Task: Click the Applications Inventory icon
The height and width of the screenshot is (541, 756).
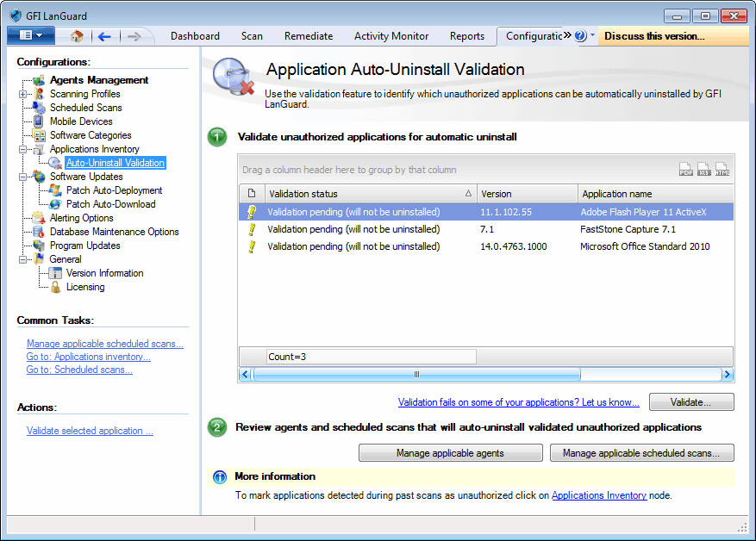Action: click(39, 149)
